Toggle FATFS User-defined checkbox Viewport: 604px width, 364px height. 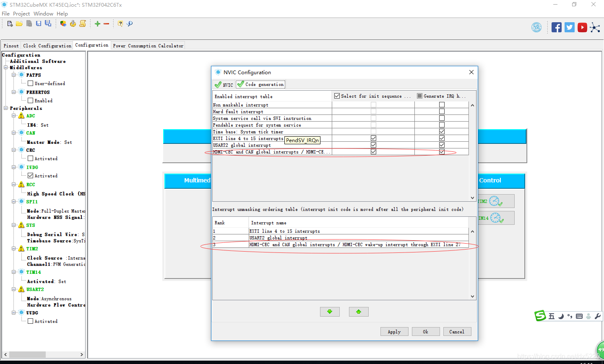[x=30, y=83]
